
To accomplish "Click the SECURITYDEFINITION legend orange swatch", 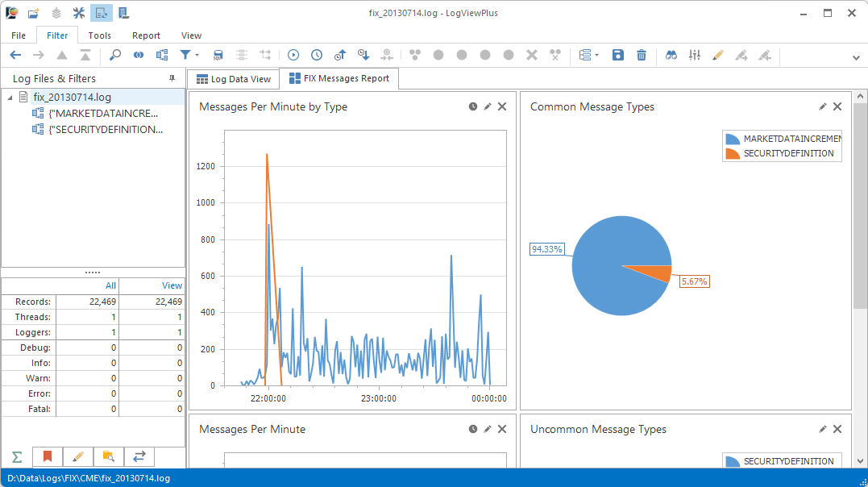I will [x=733, y=153].
